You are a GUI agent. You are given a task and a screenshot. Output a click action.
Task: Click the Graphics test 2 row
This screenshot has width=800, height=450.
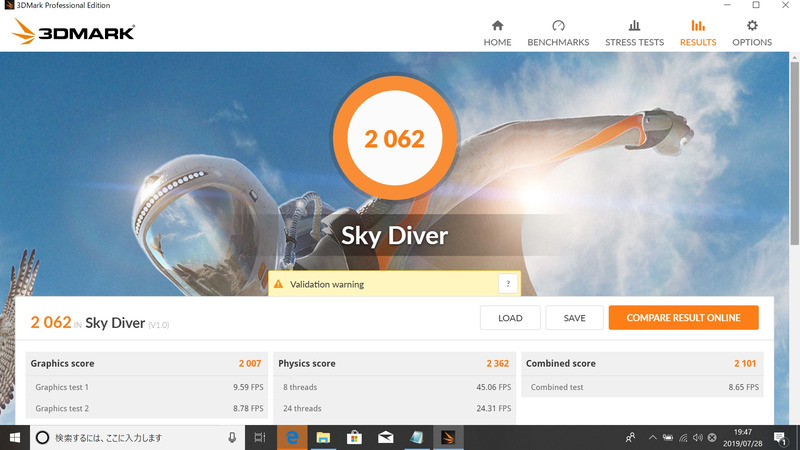point(147,408)
